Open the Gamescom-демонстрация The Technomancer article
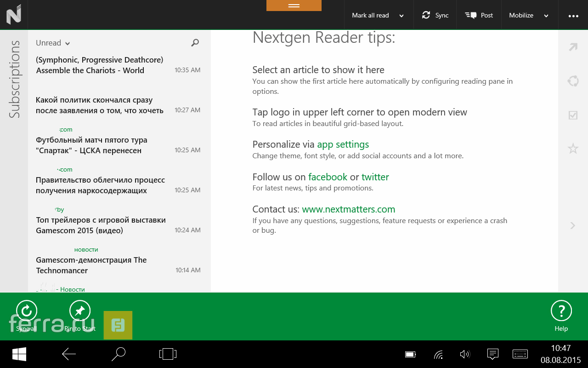Image resolution: width=588 pixels, height=368 pixels. pos(91,265)
